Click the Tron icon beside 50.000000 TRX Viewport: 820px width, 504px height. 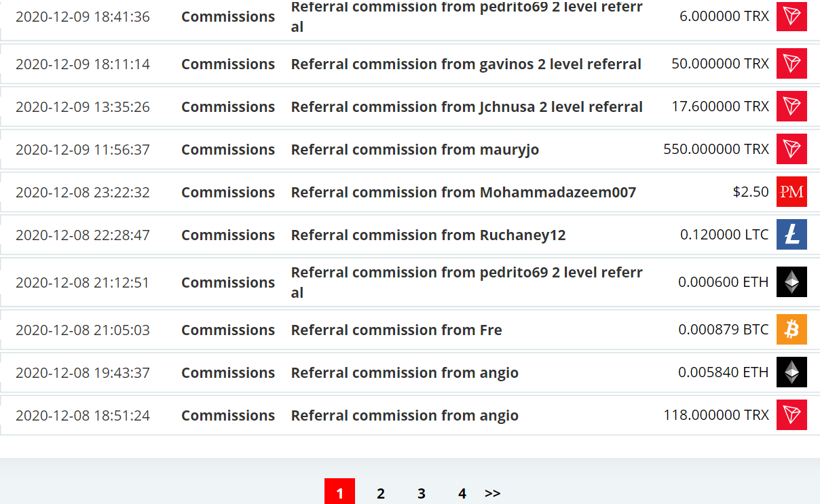(x=791, y=64)
